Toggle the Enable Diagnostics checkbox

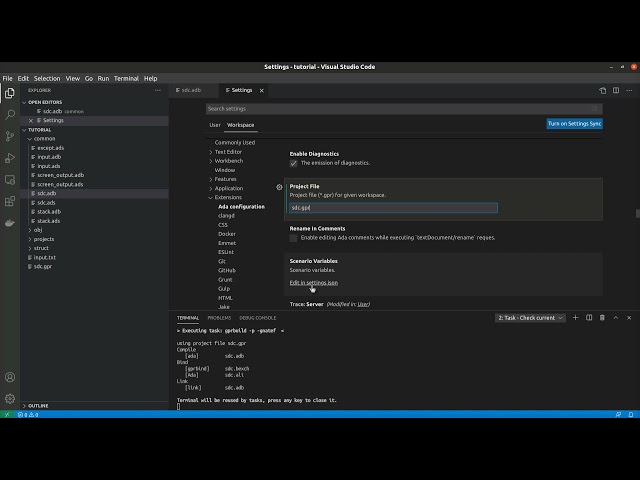(x=293, y=163)
